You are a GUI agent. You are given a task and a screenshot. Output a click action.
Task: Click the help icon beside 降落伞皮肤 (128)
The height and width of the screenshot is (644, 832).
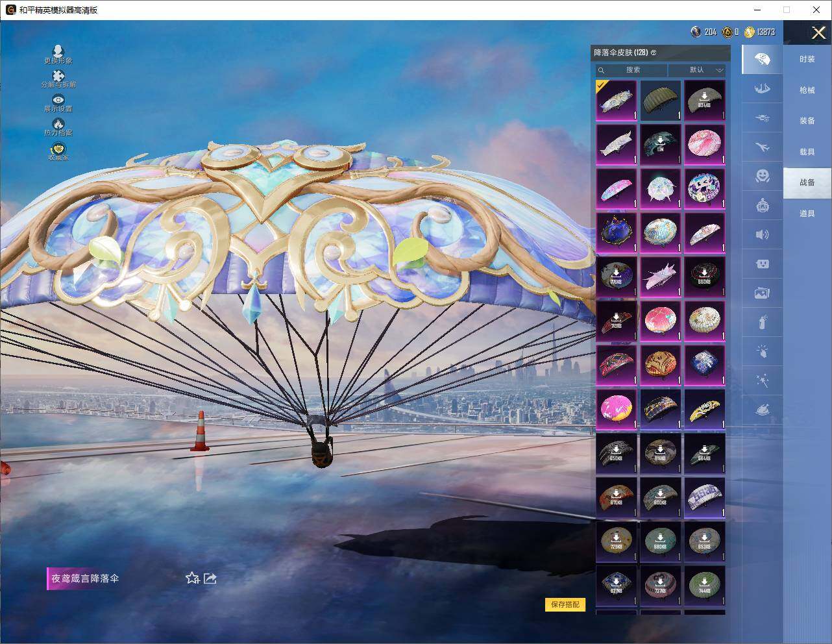[654, 53]
